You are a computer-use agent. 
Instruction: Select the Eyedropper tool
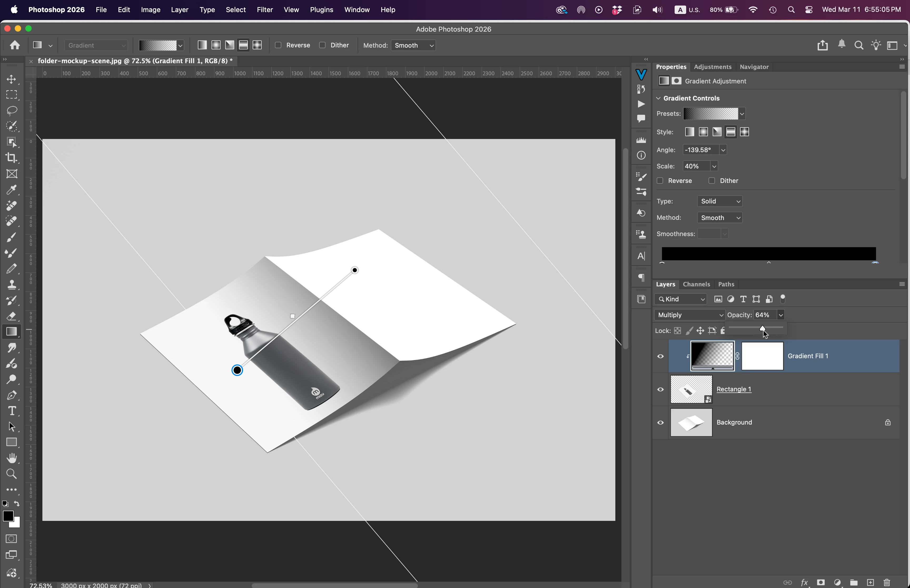[12, 190]
